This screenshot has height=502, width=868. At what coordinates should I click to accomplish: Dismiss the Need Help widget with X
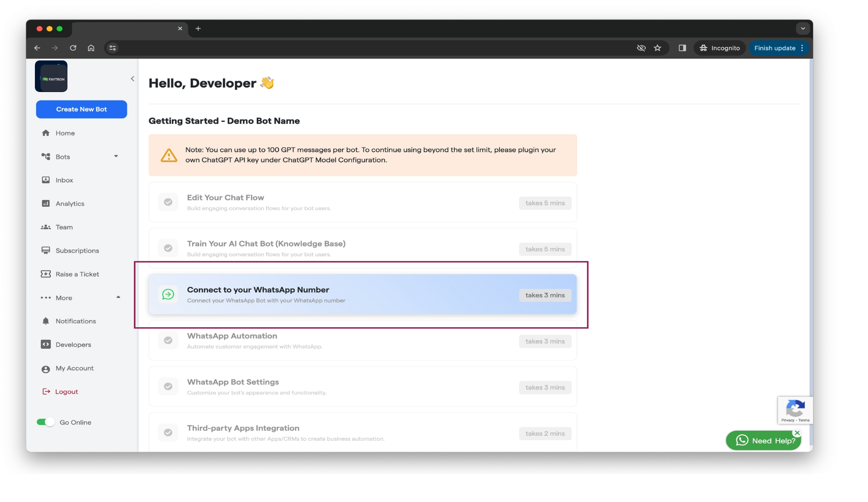(x=797, y=433)
